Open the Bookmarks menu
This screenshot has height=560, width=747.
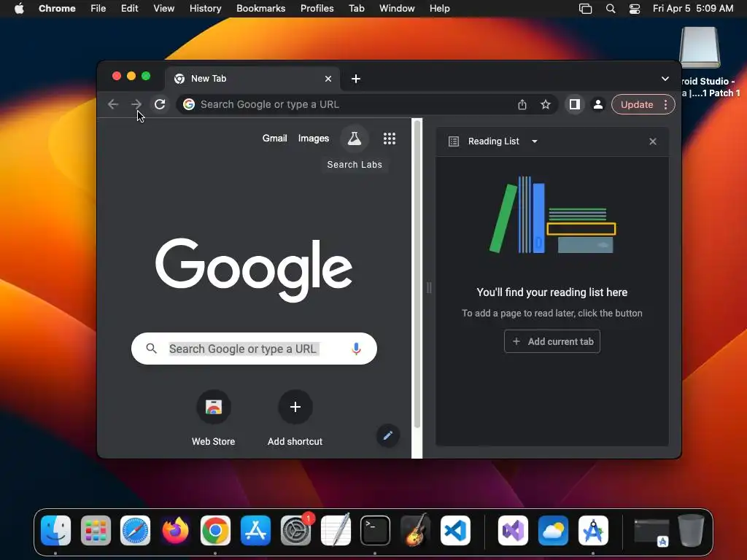coord(260,9)
